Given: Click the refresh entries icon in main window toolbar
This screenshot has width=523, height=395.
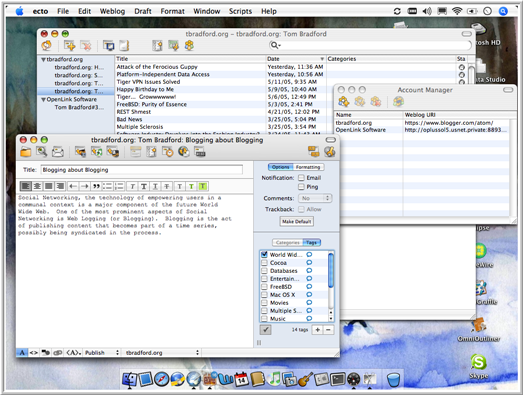Looking at the screenshot, I should [47, 45].
